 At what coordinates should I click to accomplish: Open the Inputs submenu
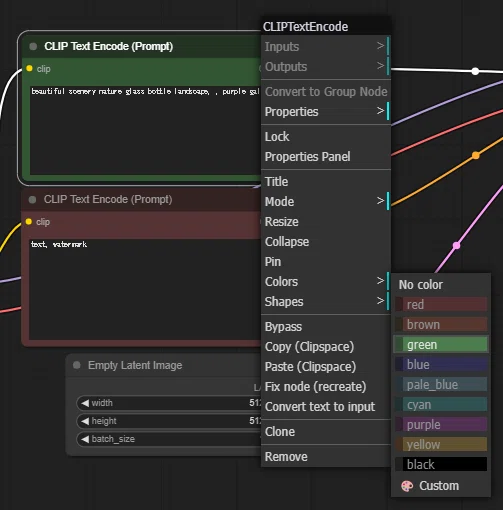[326, 46]
